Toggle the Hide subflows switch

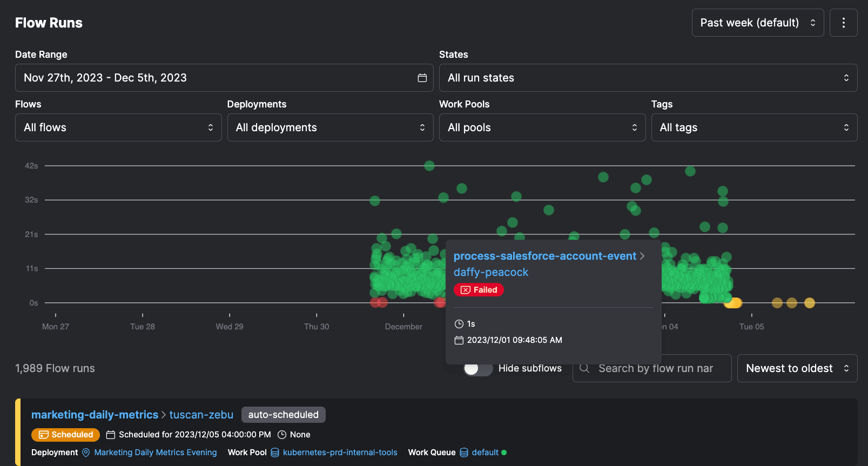tap(477, 368)
